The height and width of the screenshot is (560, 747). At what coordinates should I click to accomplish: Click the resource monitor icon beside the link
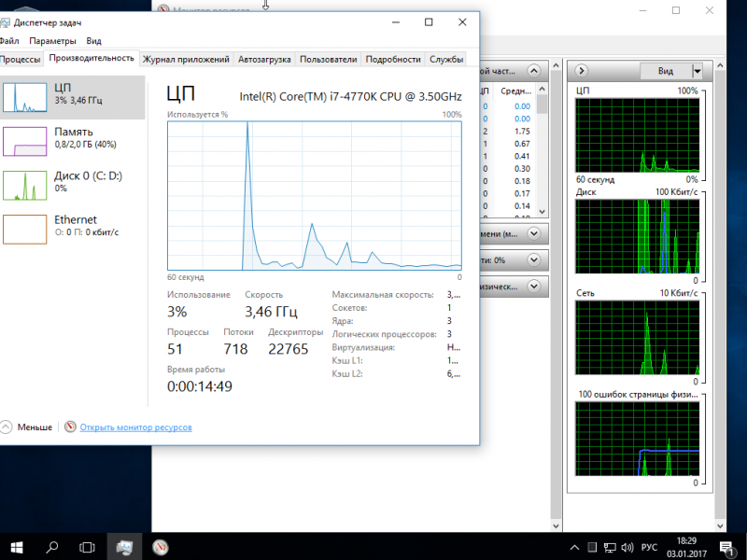tap(71, 427)
